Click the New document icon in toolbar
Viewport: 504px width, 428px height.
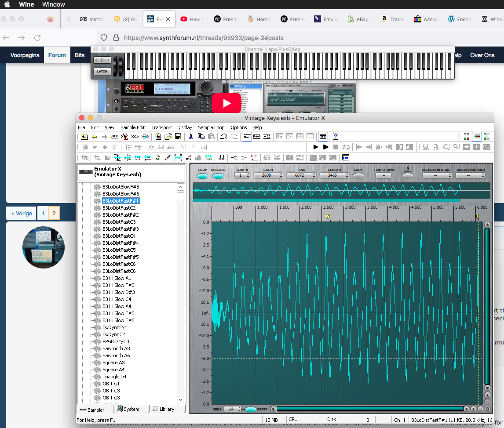pos(158,137)
